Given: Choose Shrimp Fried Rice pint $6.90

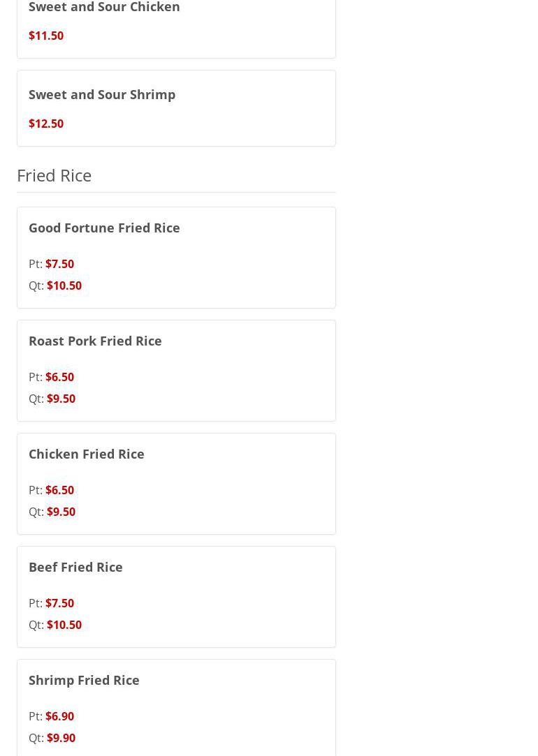Looking at the screenshot, I should [59, 716].
